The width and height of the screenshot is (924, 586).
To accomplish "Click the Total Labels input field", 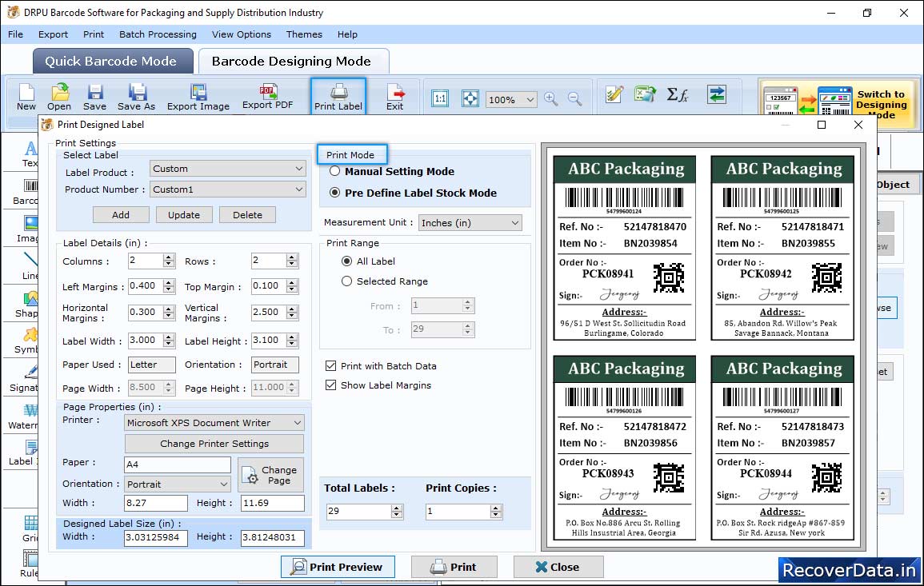I will coord(358,511).
